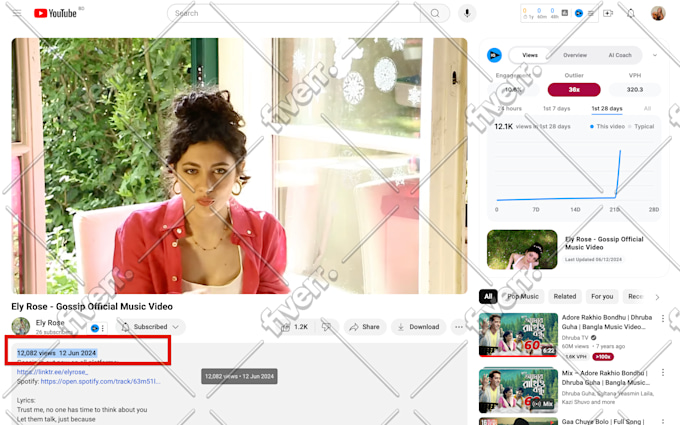Open the Ely Rose channel name
Viewport: 680px width, 425px height.
coord(50,323)
